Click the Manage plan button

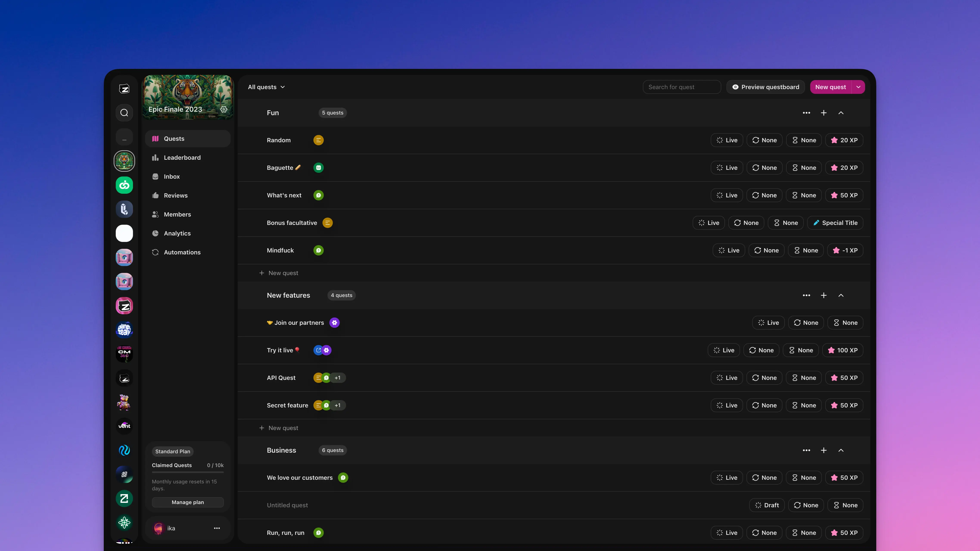pyautogui.click(x=188, y=502)
